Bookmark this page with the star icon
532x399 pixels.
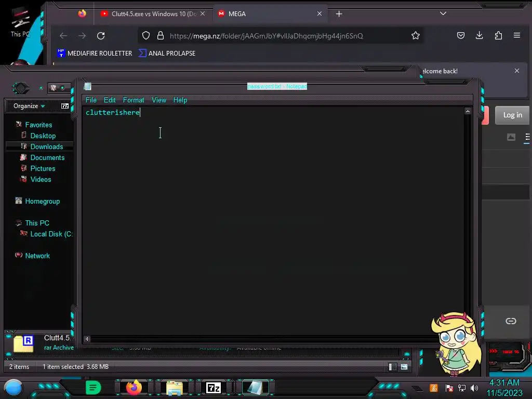pos(416,36)
